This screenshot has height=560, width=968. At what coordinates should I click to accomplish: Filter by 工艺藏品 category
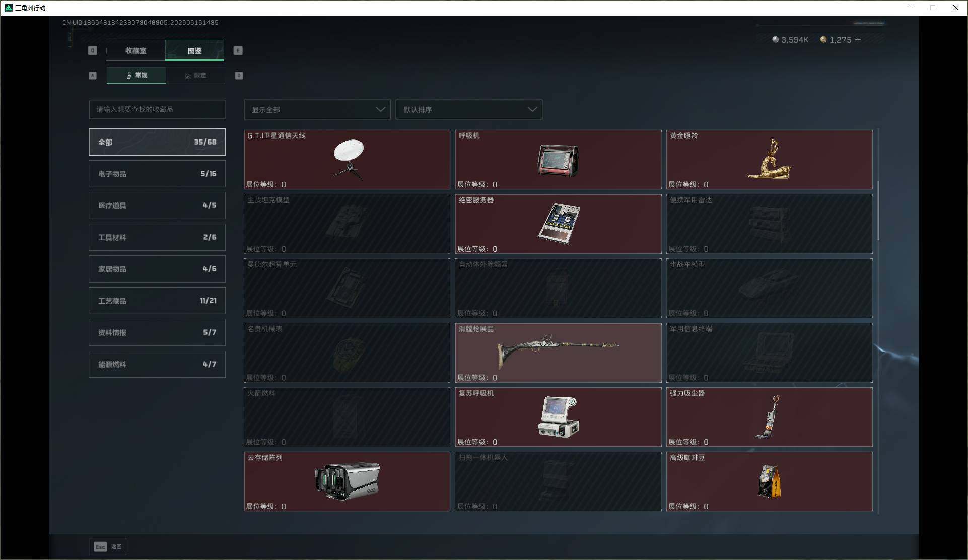click(x=157, y=301)
